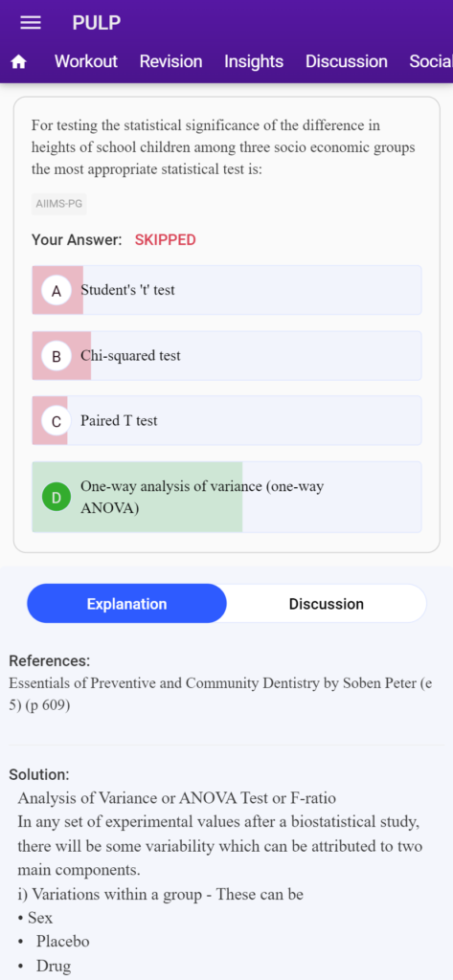
Task: Choose the Student's 't' test answer
Action: [226, 290]
